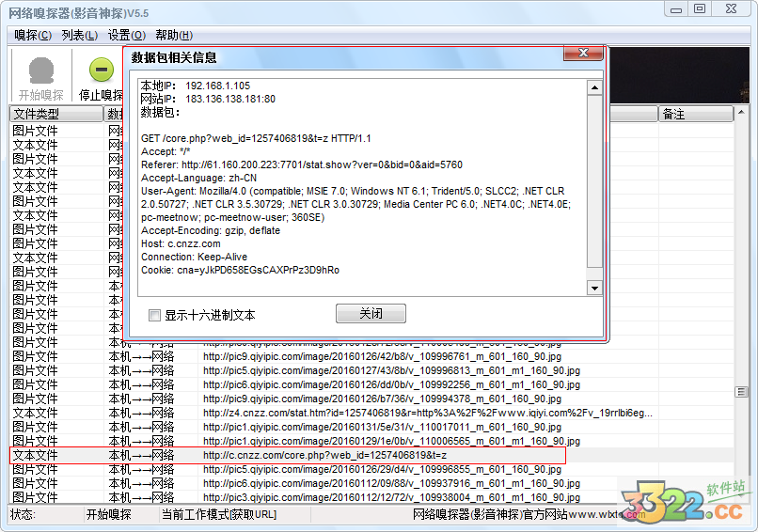Click the green stop sniffing icon

[102, 70]
